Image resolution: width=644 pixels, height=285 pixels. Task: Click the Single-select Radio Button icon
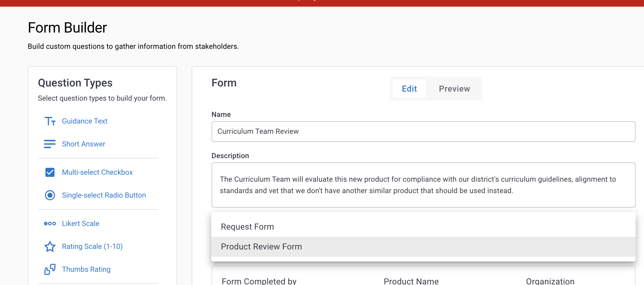50,195
